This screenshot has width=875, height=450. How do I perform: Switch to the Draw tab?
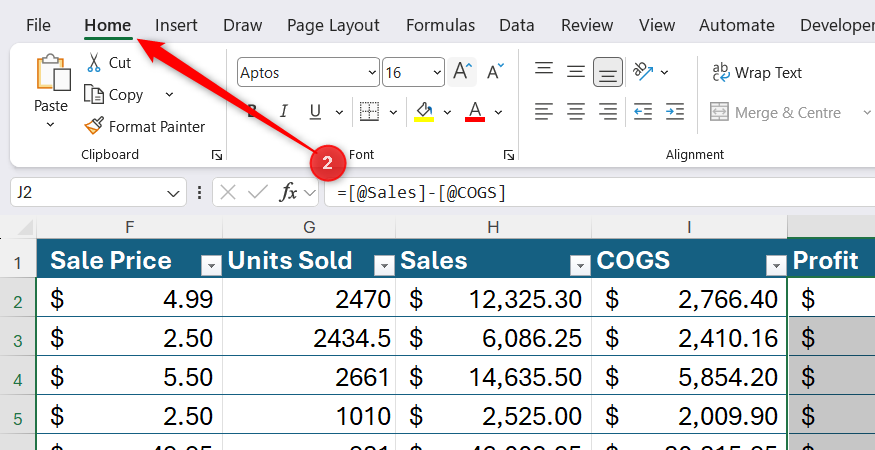[x=242, y=25]
